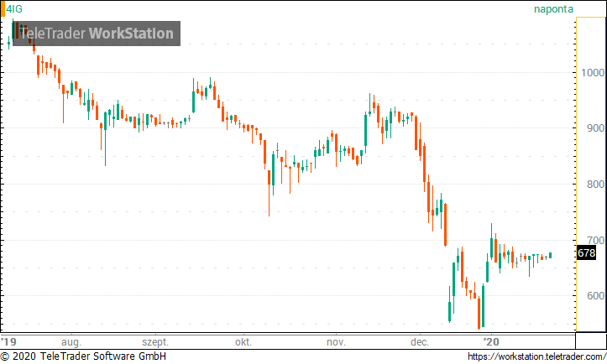Click the '20 year marker on time axis

pos(491,342)
